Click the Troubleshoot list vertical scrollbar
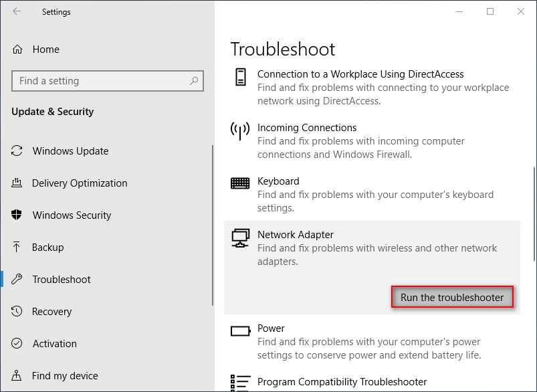Image resolution: width=537 pixels, height=392 pixels. pos(533,214)
